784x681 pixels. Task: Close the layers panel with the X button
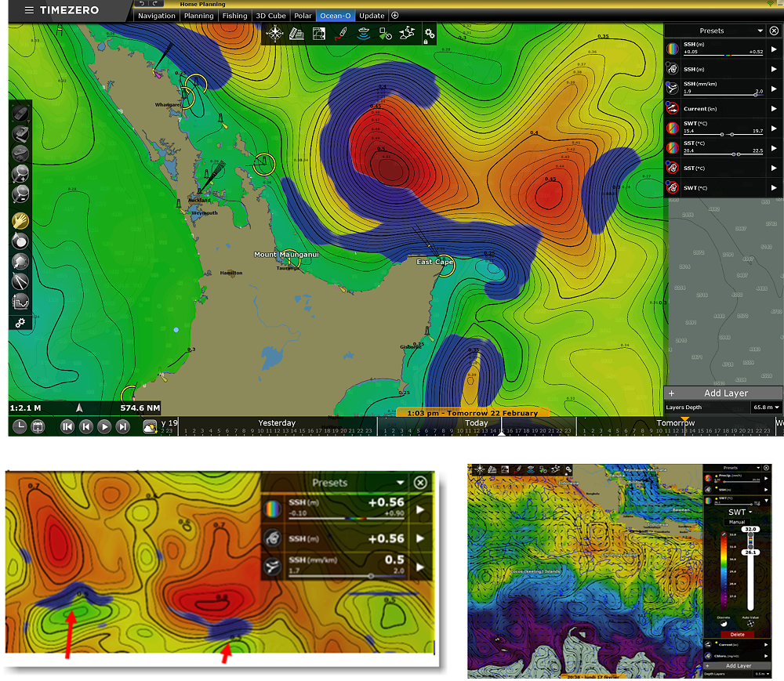pyautogui.click(x=774, y=31)
